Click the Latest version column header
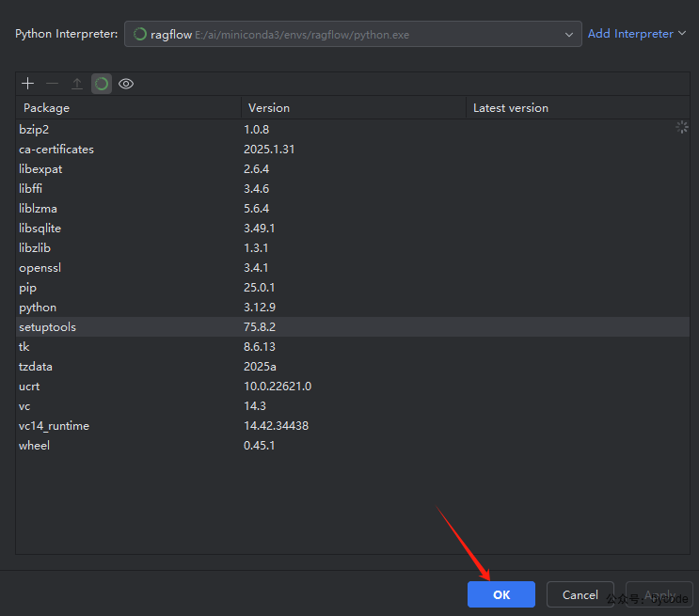The image size is (699, 616). [578, 108]
